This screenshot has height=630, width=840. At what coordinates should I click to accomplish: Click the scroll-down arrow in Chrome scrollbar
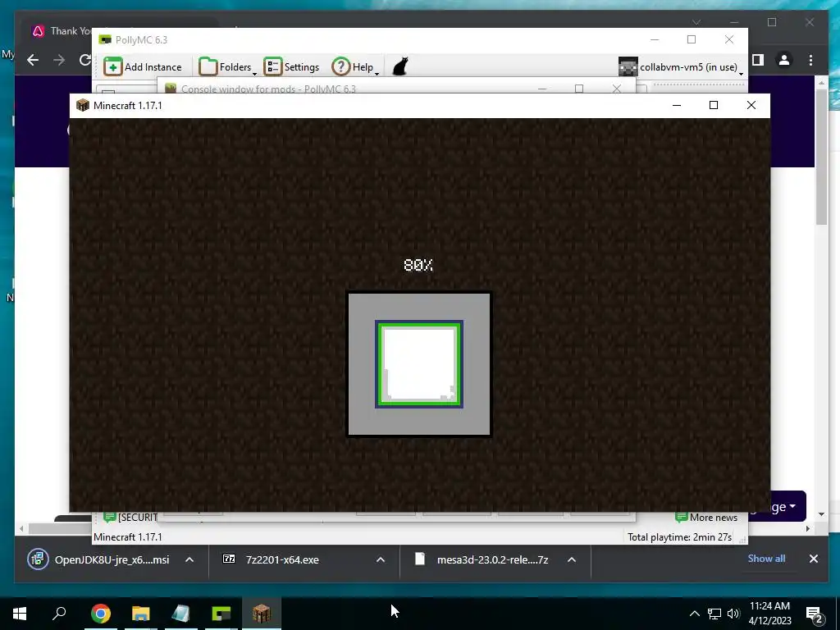coord(822,514)
